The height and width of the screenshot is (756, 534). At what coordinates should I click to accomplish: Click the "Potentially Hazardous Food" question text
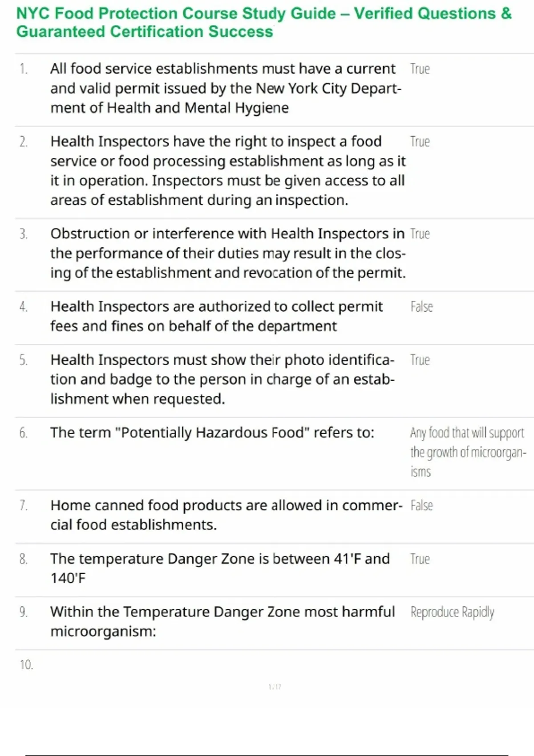(212, 433)
